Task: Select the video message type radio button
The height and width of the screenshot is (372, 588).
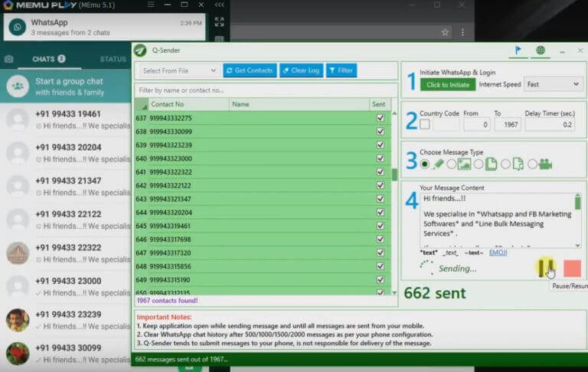Action: pos(533,165)
